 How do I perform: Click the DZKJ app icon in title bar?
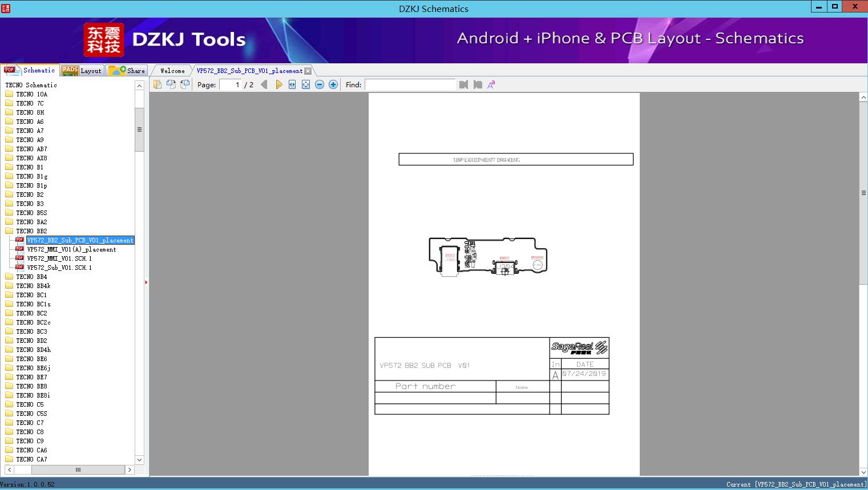[6, 8]
